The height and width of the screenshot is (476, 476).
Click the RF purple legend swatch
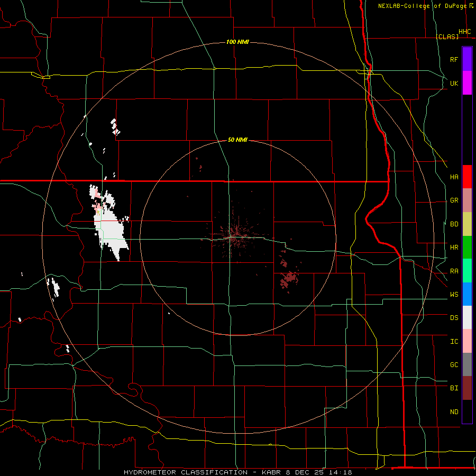pos(467,59)
